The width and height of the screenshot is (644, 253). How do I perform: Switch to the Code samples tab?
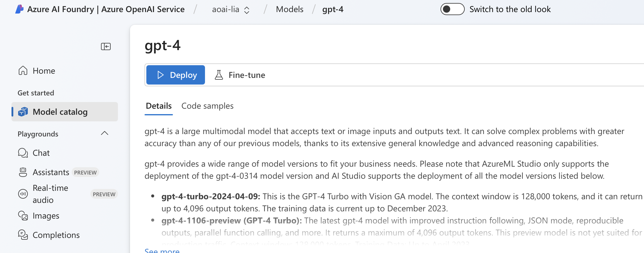(x=207, y=106)
